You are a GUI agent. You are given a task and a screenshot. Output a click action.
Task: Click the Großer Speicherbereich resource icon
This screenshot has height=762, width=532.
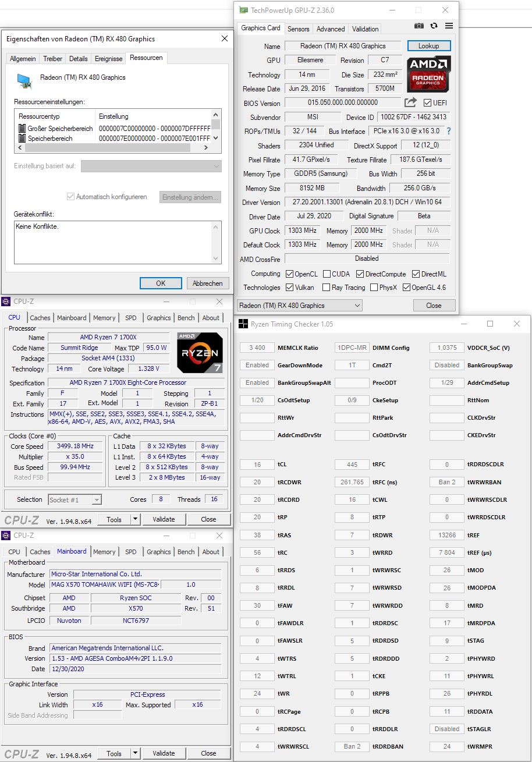(x=23, y=128)
